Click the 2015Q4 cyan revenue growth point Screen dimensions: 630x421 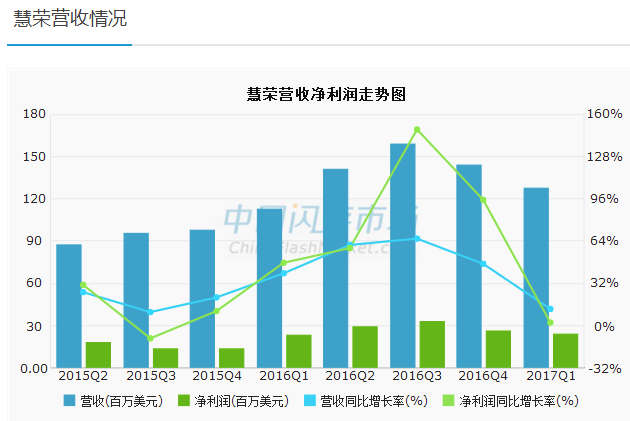click(x=217, y=298)
